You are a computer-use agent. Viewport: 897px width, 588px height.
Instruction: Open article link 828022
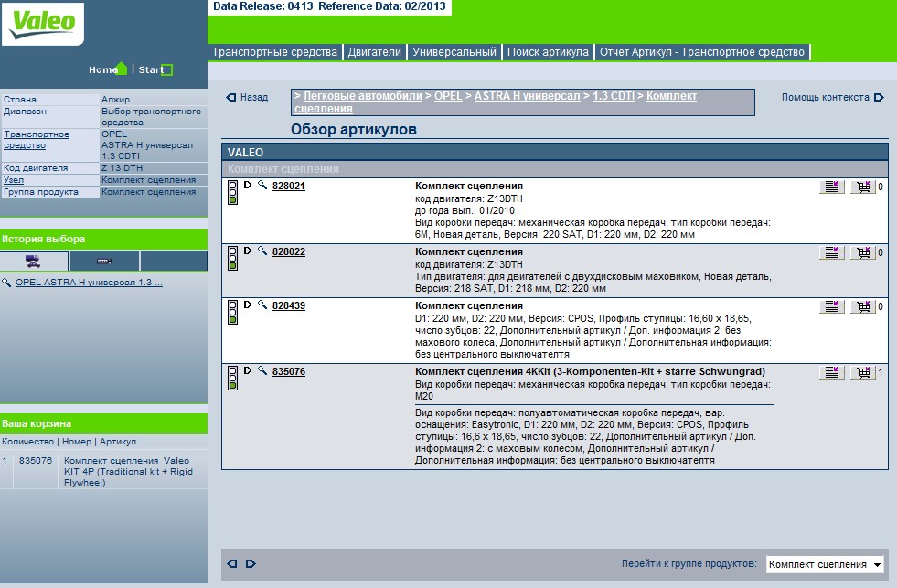[289, 251]
